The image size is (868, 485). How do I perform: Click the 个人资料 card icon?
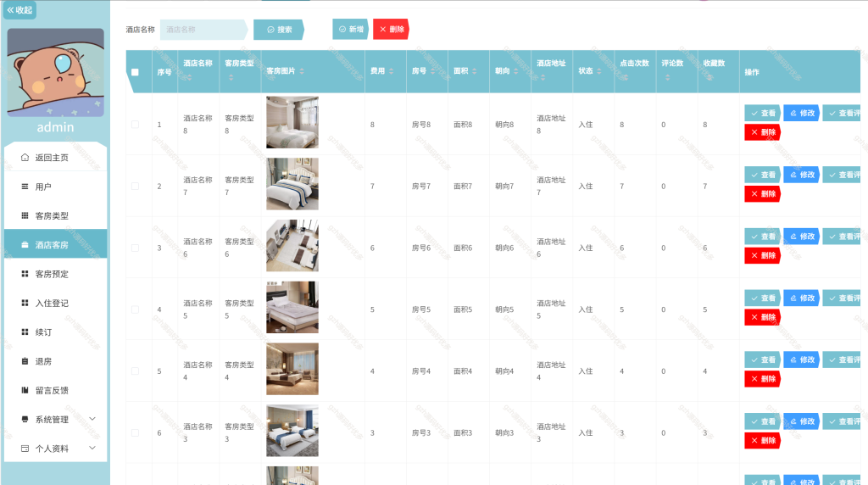point(25,448)
